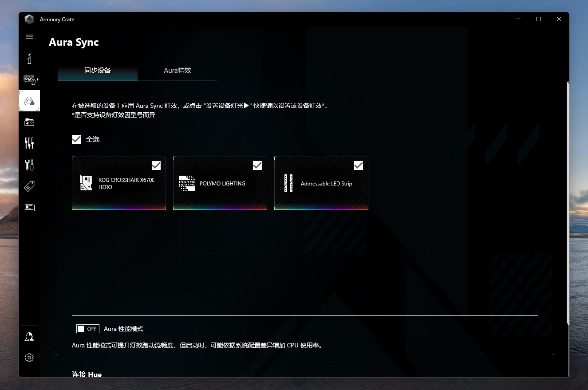Click the ROG CROSSHAIR X670E HERO card name
Viewport: 588px width, 390px height.
tap(126, 184)
